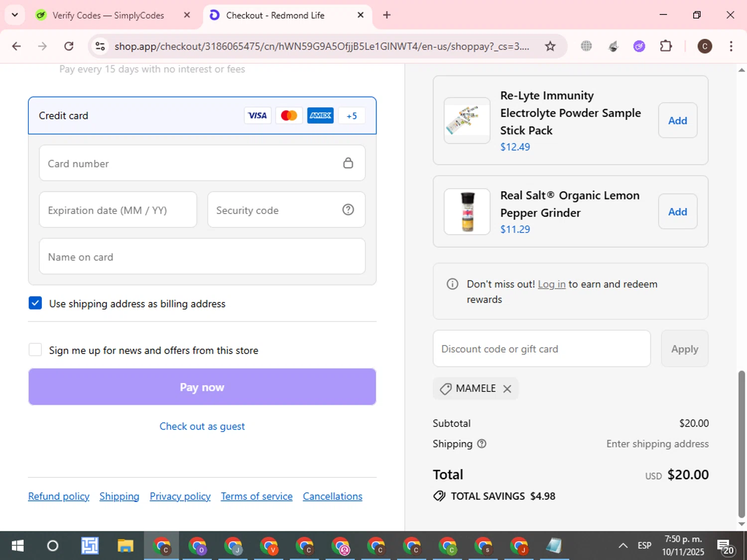Click the Security code field

(x=286, y=210)
